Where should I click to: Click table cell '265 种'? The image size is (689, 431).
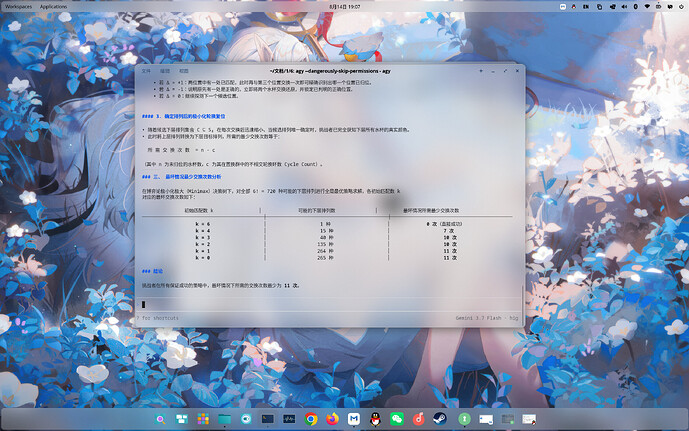coord(325,258)
